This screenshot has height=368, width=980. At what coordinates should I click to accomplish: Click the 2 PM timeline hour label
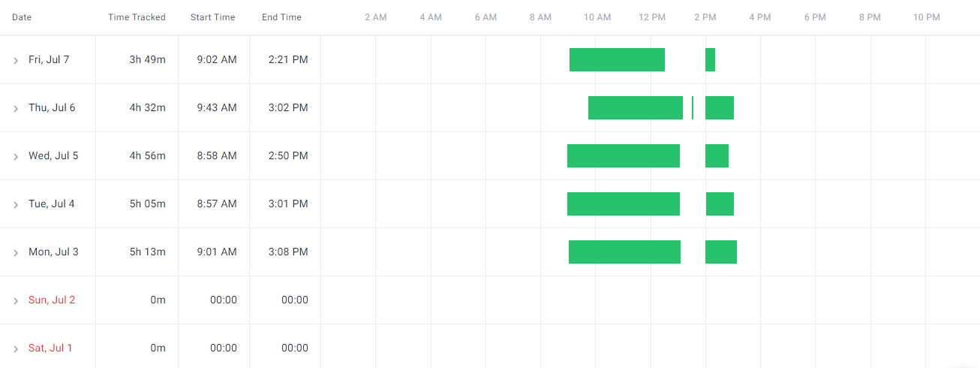[705, 17]
